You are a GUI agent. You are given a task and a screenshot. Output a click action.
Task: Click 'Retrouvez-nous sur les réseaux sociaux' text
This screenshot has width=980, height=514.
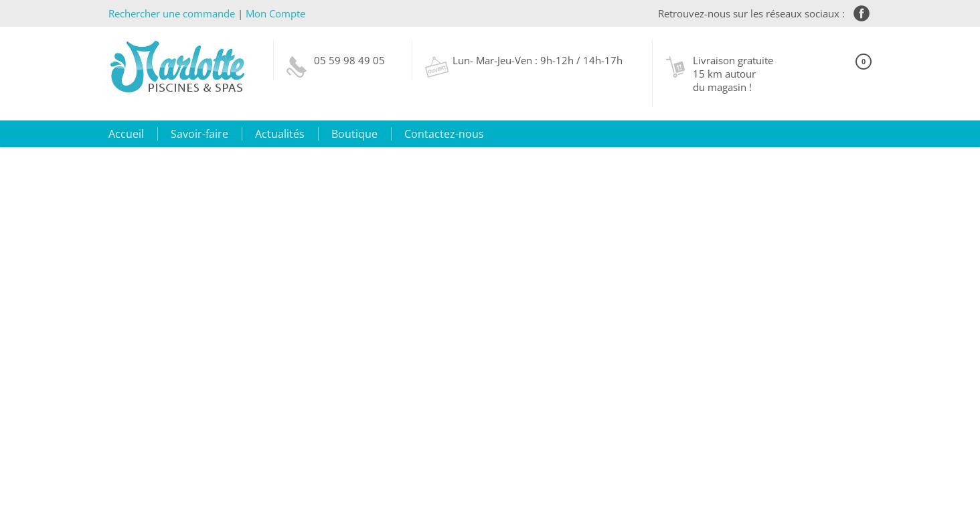tap(750, 13)
